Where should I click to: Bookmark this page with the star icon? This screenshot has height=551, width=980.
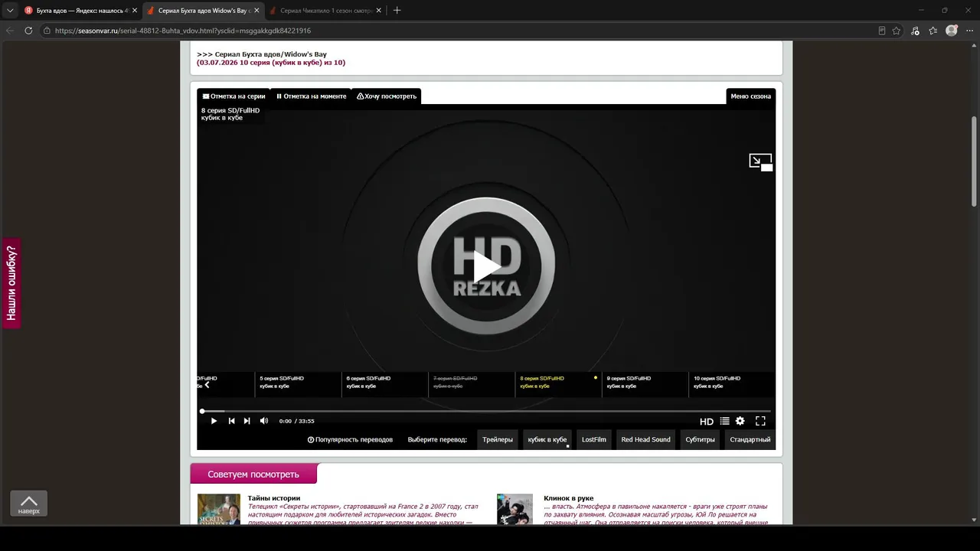897,31
